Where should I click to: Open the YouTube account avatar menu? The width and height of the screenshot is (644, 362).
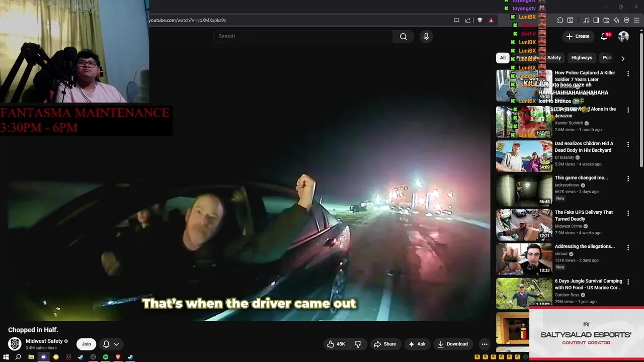[x=623, y=36]
